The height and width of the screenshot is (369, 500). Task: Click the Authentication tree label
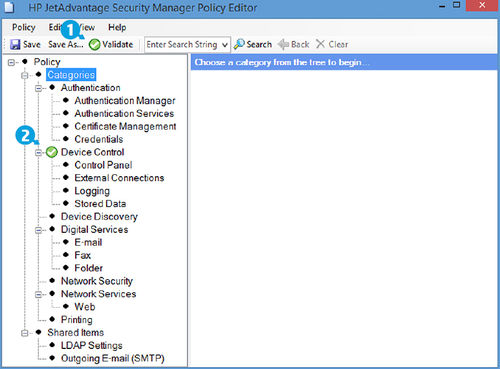point(91,88)
